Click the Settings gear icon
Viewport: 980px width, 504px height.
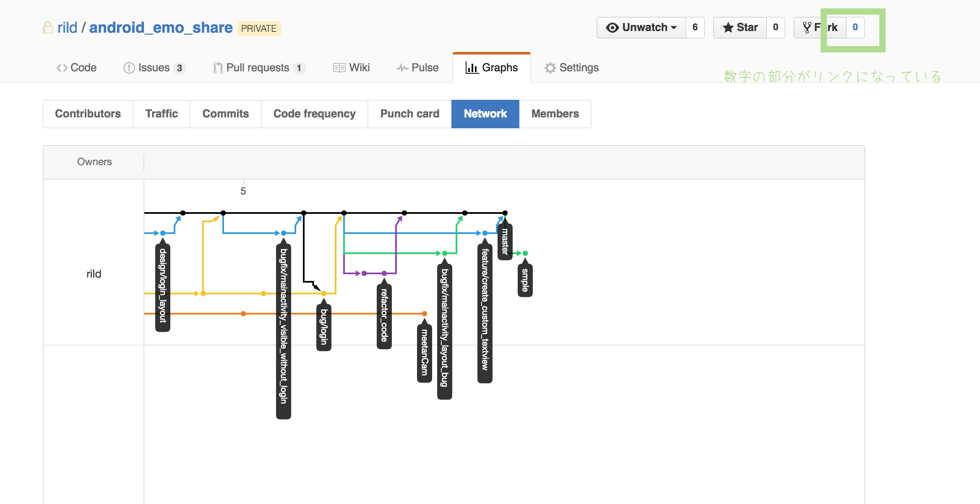[549, 67]
